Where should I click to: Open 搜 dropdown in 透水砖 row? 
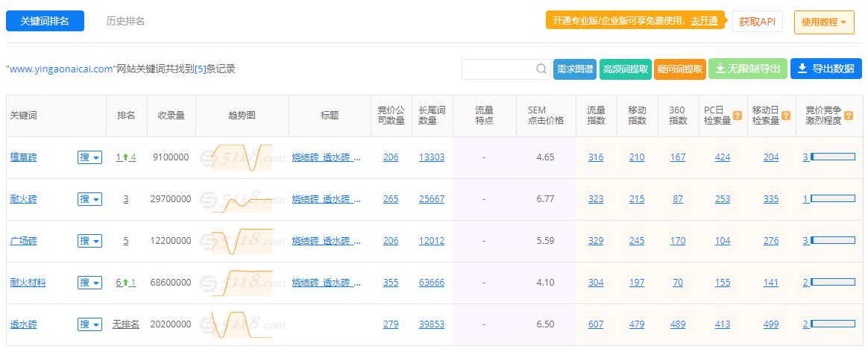(89, 325)
